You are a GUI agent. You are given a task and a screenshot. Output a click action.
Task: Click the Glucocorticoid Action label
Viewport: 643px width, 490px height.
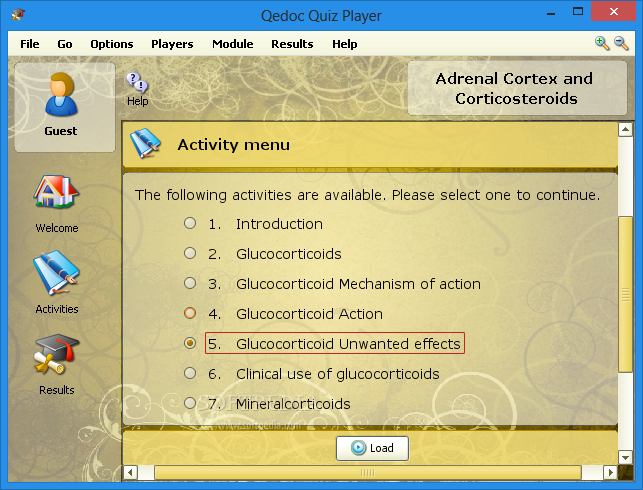(x=309, y=314)
